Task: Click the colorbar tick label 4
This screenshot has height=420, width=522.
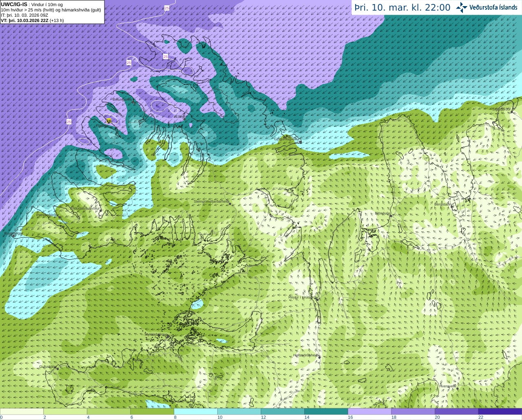Action: 88,417
